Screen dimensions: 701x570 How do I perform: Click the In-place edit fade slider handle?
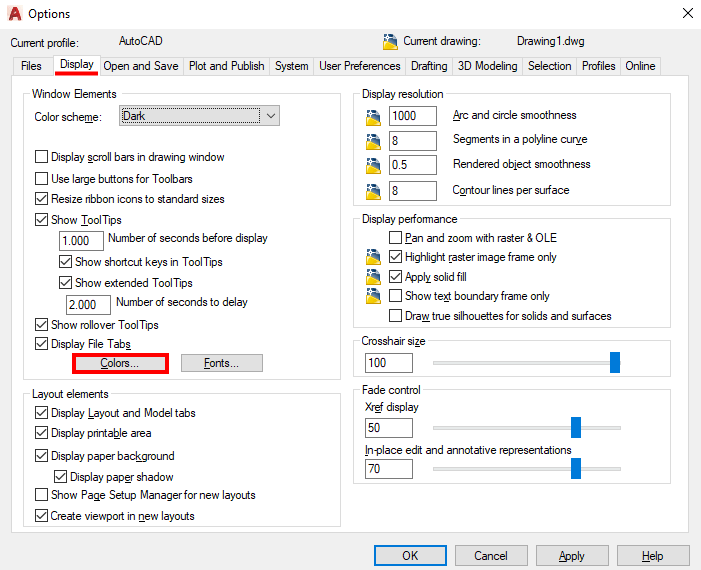576,469
